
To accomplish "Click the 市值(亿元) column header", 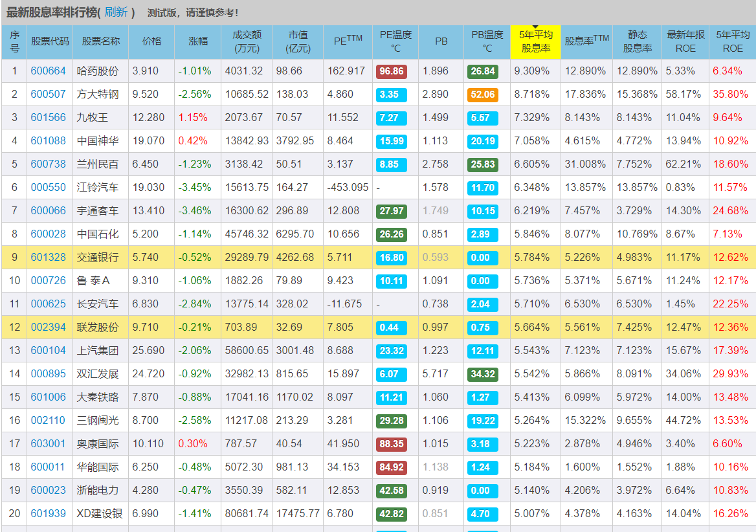I will pyautogui.click(x=297, y=41).
